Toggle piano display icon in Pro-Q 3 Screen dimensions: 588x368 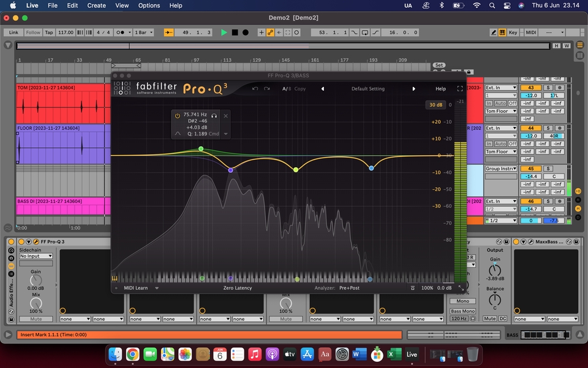click(x=115, y=278)
